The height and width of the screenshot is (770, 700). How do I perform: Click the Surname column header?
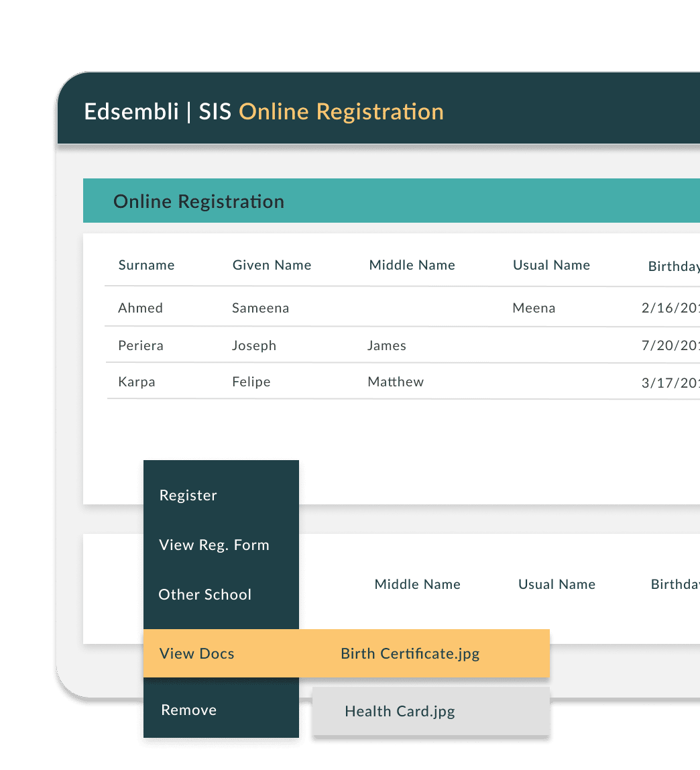coord(146,265)
